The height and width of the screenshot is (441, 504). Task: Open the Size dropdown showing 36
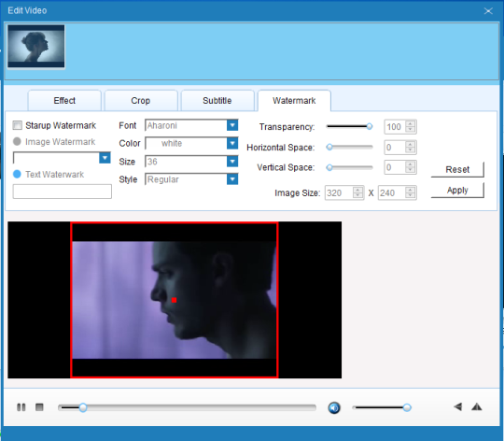pyautogui.click(x=232, y=161)
